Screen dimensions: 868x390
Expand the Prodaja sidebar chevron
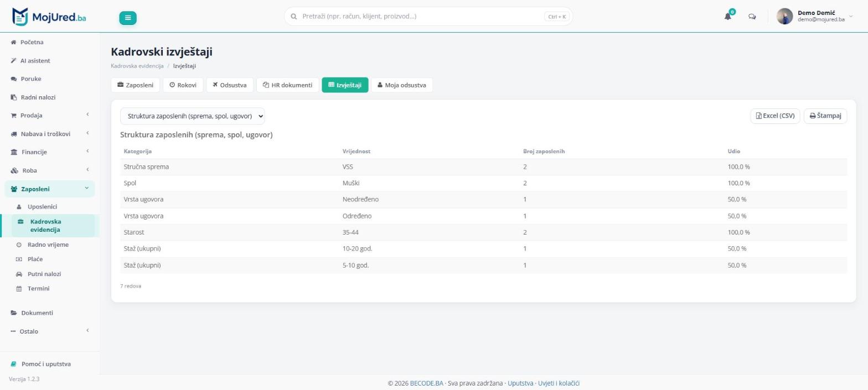point(87,115)
